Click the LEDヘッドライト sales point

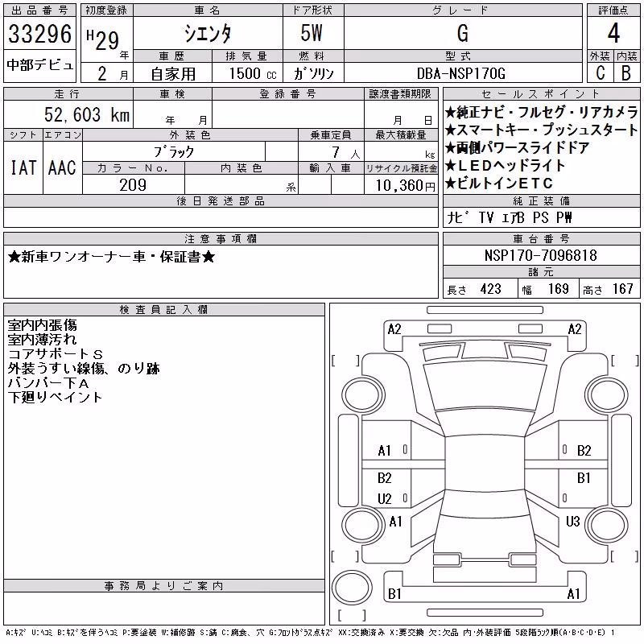(506, 166)
